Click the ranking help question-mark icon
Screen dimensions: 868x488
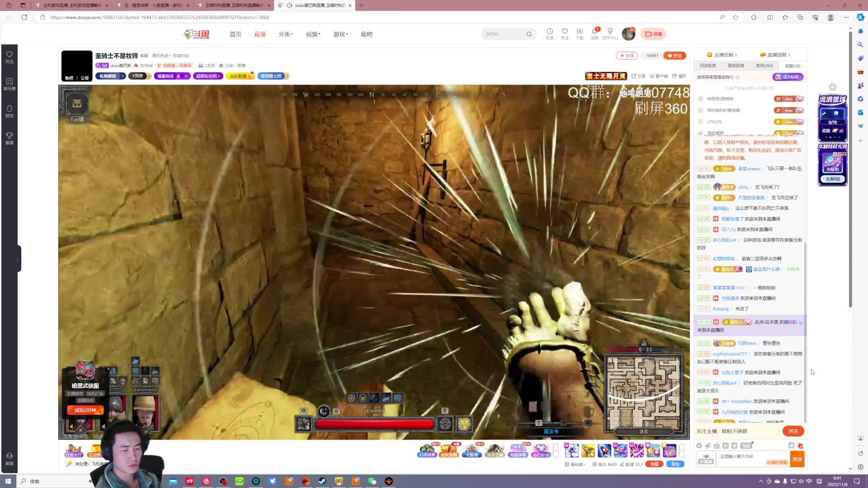coord(737,77)
